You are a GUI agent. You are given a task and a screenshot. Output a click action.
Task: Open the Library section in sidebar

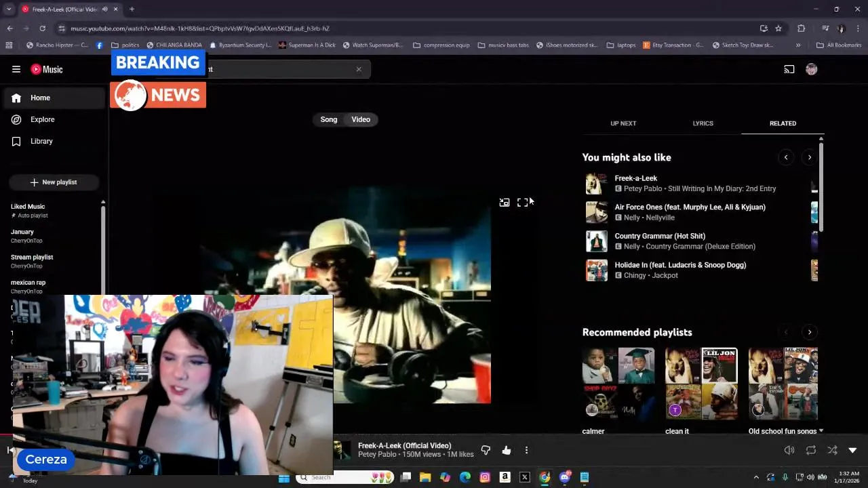[x=54, y=141]
